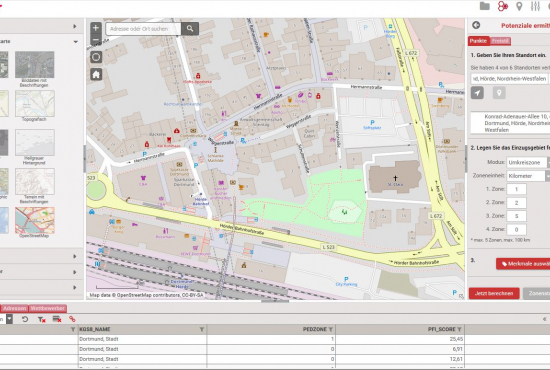Screen dimensions: 550x370
Task: Click the Dortmund, Stadt cell in first row
Action: 142,339
